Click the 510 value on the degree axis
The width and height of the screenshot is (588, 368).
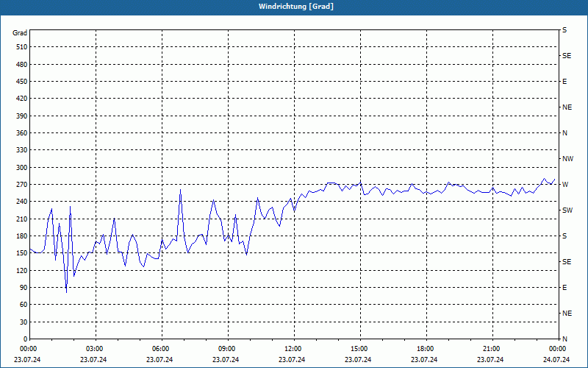coord(20,47)
